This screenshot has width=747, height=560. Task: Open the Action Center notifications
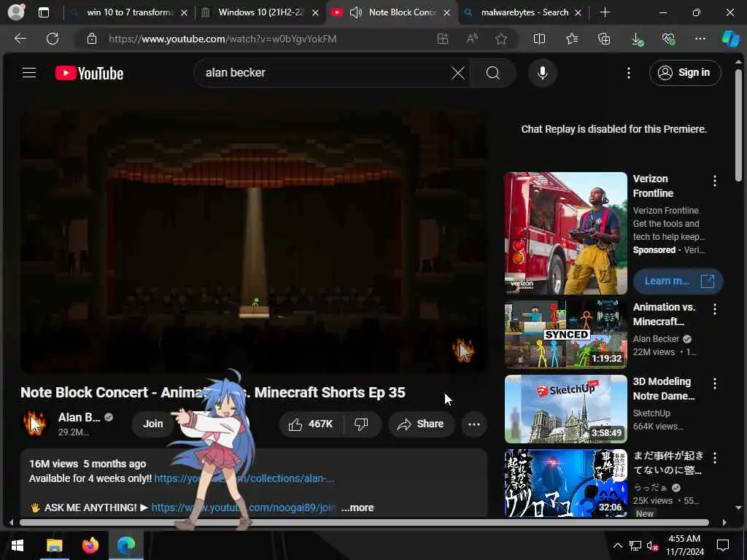tap(723, 545)
